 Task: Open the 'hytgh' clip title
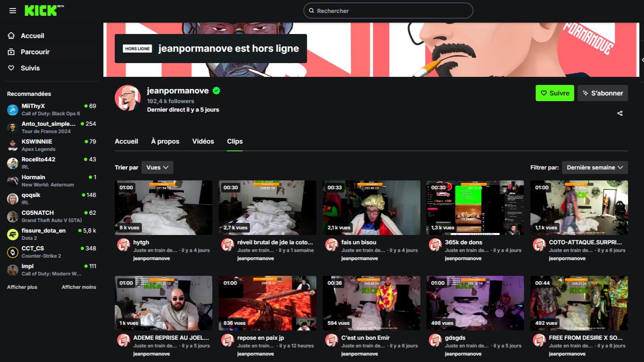point(141,242)
